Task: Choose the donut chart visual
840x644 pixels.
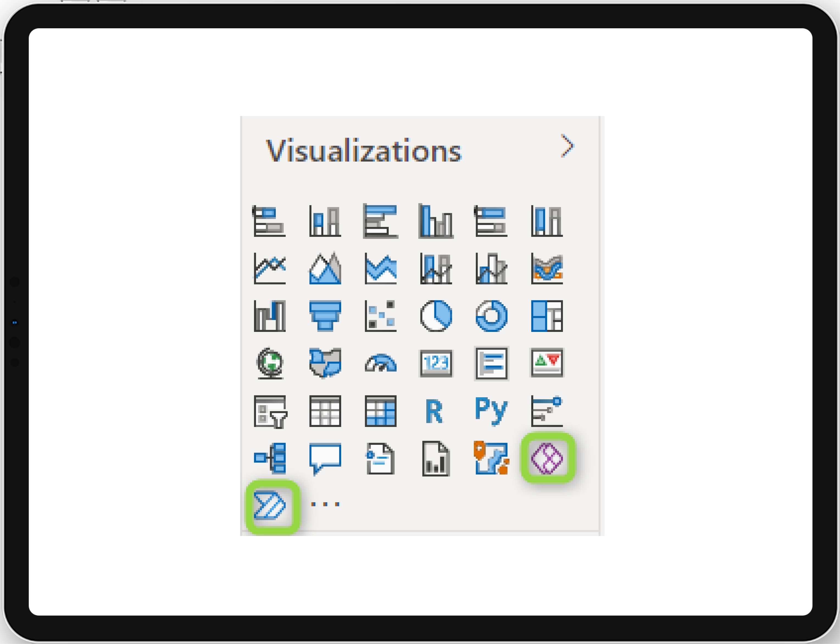Action: [492, 316]
